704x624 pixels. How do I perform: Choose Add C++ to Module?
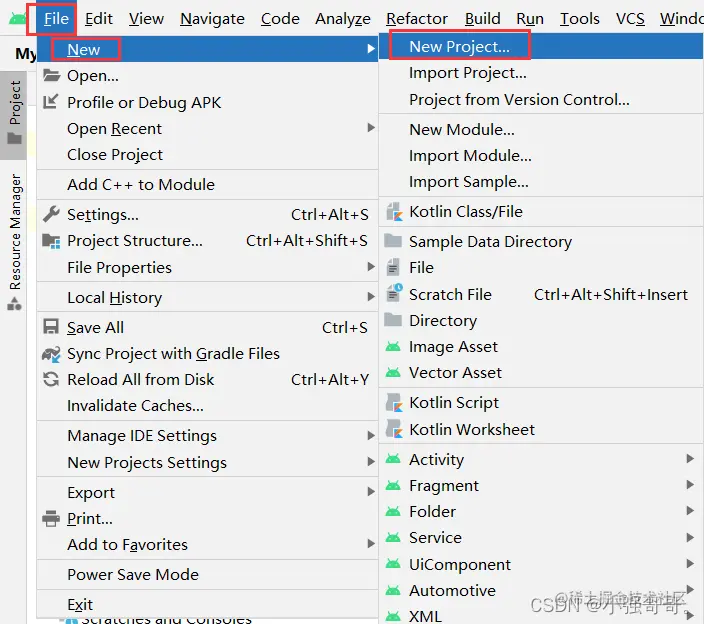click(x=207, y=185)
